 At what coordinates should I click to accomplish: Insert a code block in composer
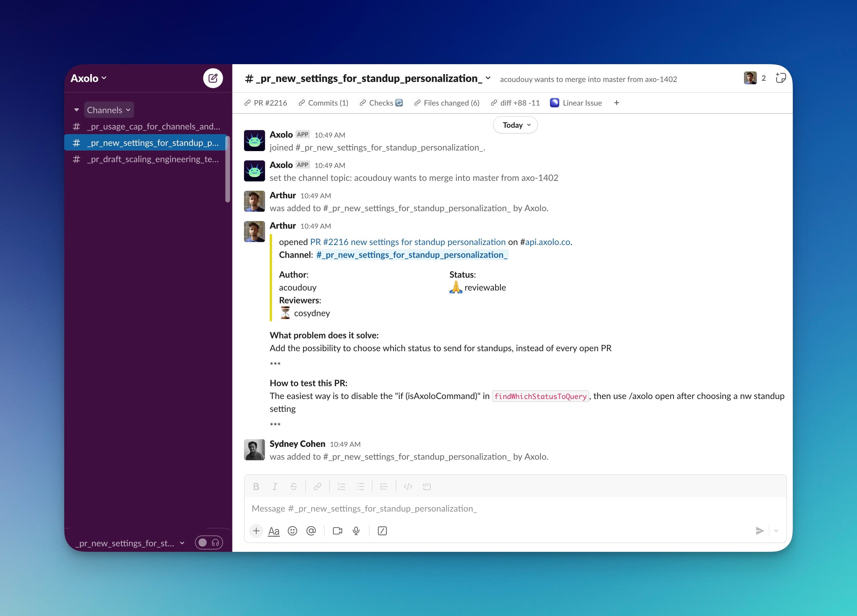pyautogui.click(x=427, y=487)
